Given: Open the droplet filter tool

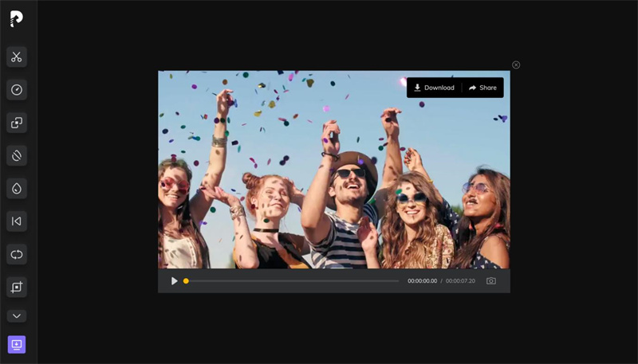Looking at the screenshot, I should pos(17,189).
